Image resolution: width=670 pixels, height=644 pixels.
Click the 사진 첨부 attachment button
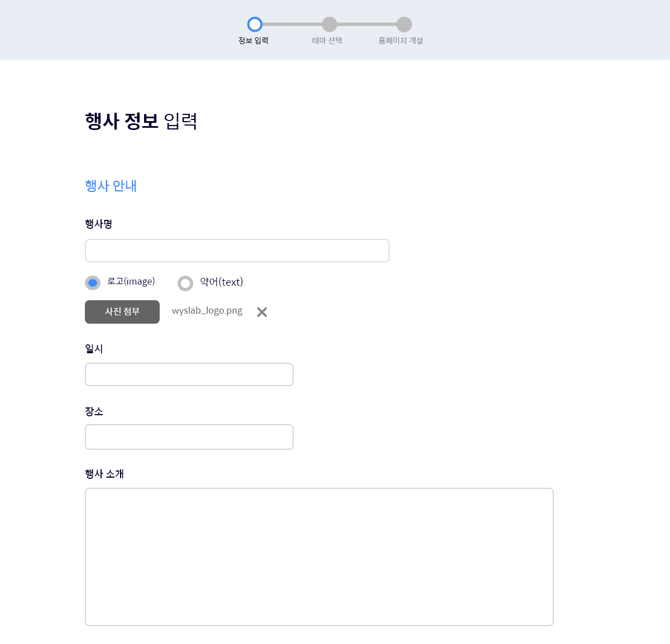[122, 312]
